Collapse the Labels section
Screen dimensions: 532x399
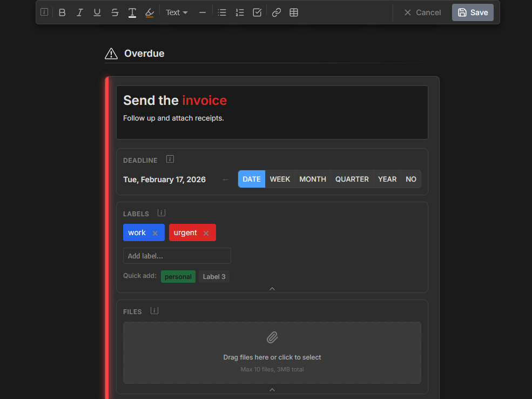tap(272, 288)
